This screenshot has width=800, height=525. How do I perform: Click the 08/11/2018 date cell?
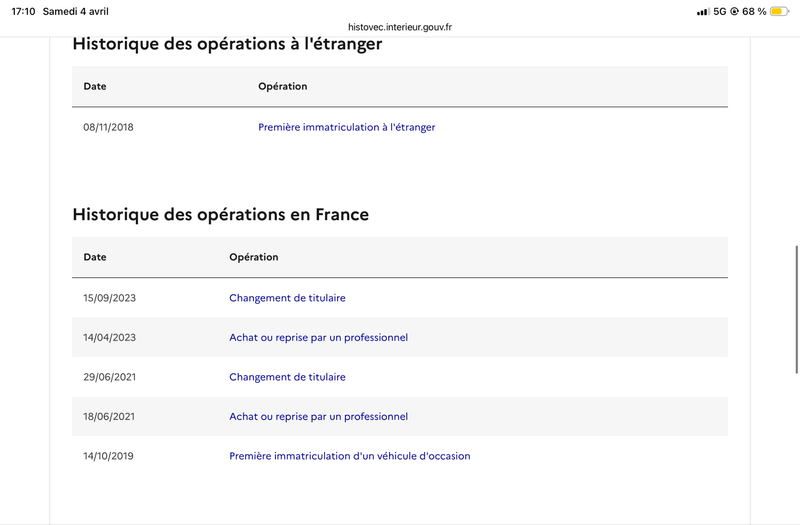pyautogui.click(x=108, y=127)
